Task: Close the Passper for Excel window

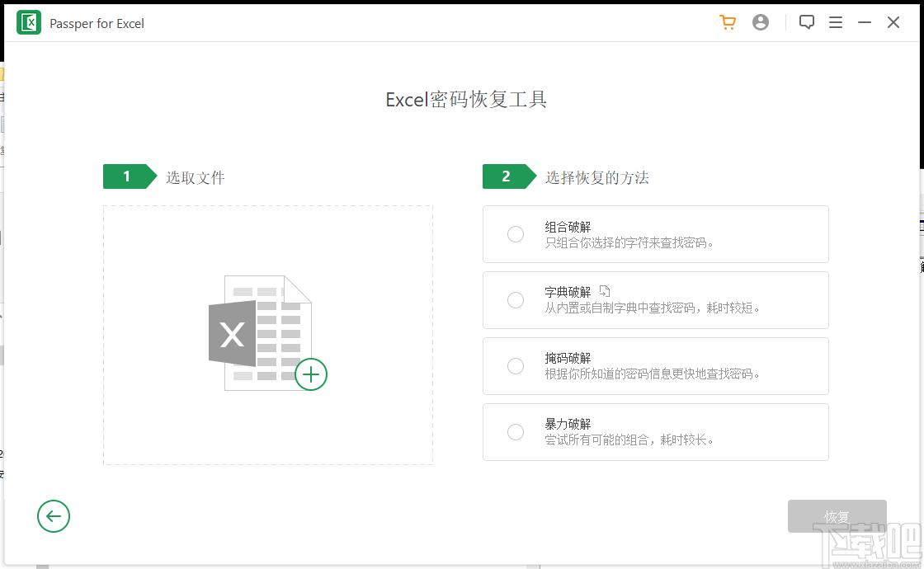Action: coord(893,22)
